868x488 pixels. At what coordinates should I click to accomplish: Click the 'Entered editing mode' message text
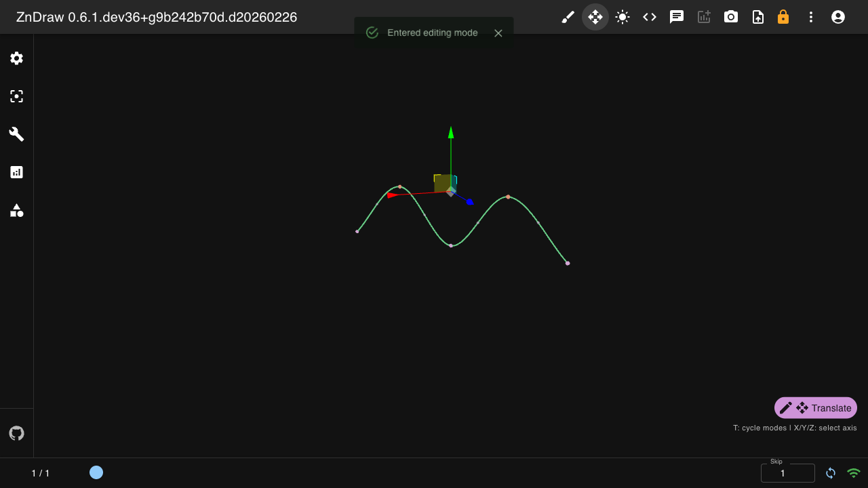433,33
